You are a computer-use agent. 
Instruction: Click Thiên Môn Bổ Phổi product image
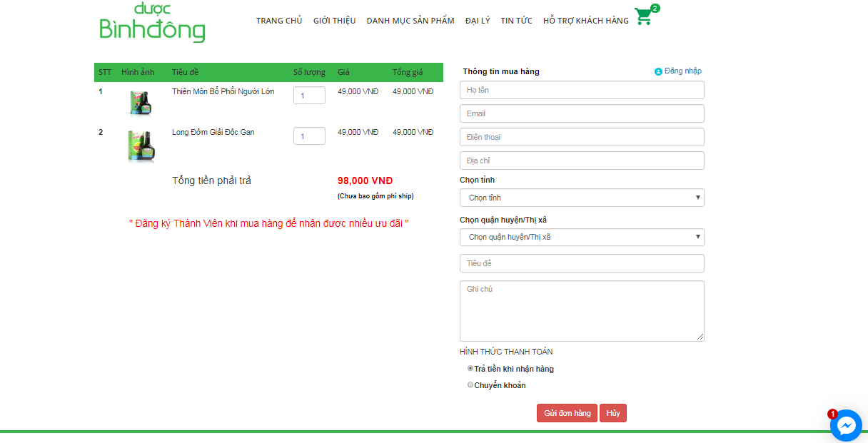pos(139,102)
